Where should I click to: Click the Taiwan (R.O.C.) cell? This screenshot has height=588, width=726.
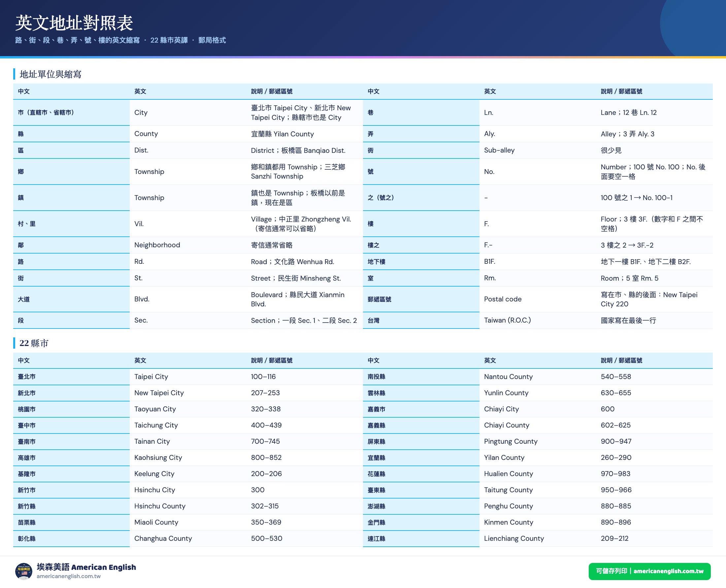[x=538, y=321]
